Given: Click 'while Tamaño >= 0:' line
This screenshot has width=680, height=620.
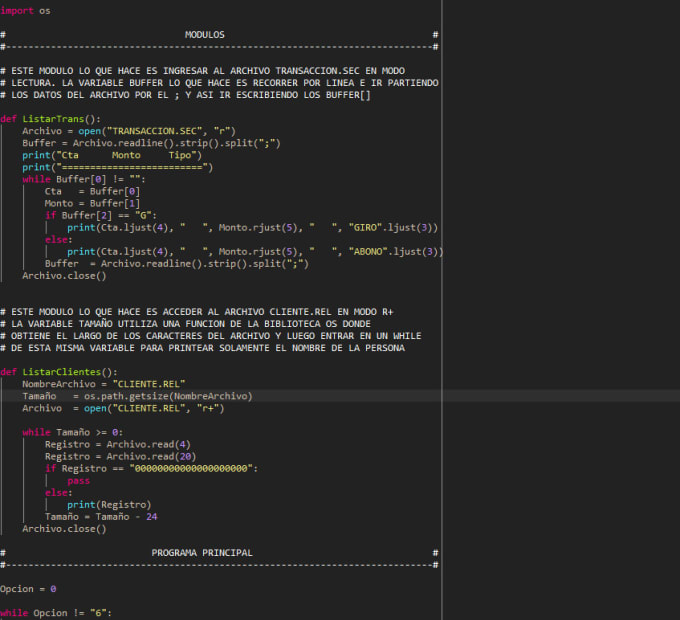Looking at the screenshot, I should (72, 432).
